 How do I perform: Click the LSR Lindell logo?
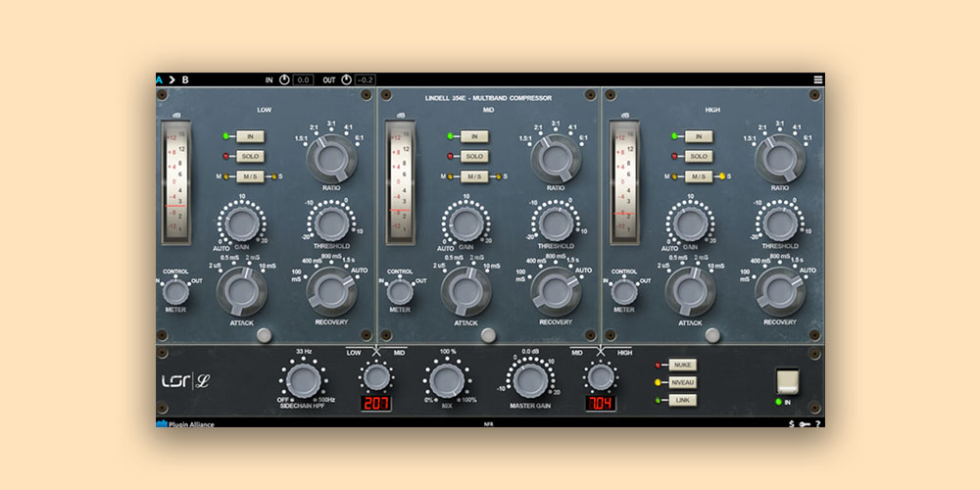[185, 381]
